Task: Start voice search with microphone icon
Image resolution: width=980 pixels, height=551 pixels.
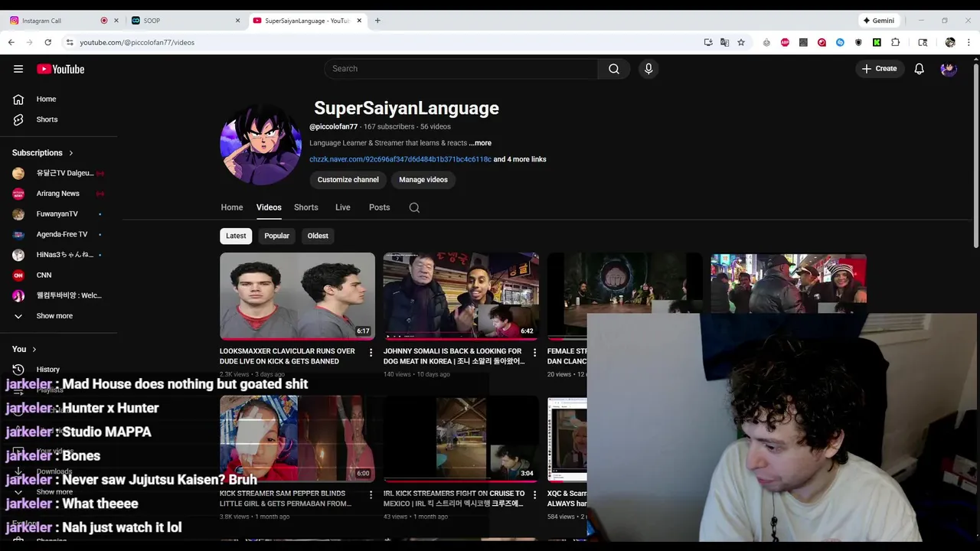Action: pos(648,69)
